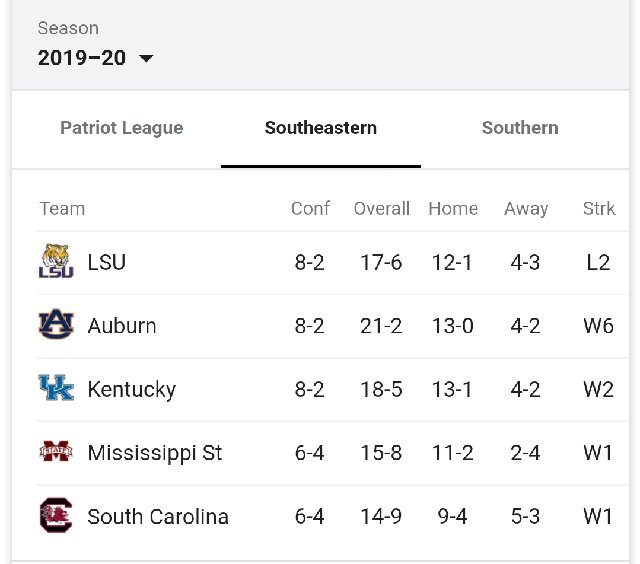
Task: Click the Mississippi State logo icon
Action: [56, 451]
